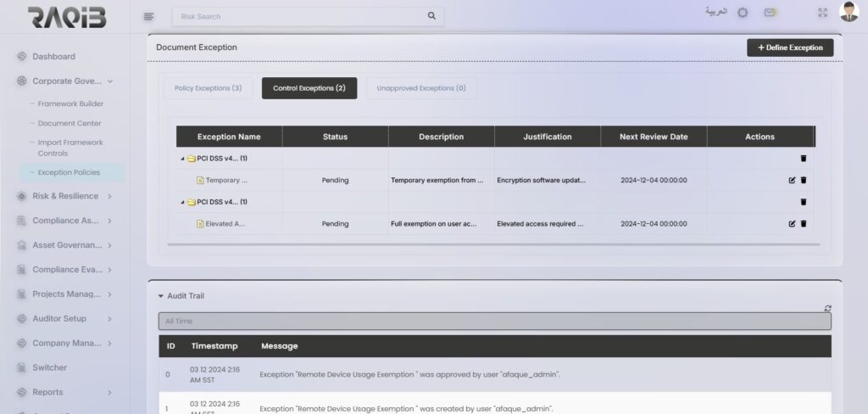Image resolution: width=868 pixels, height=414 pixels.
Task: Click the Risk Search input field
Action: pos(297,16)
